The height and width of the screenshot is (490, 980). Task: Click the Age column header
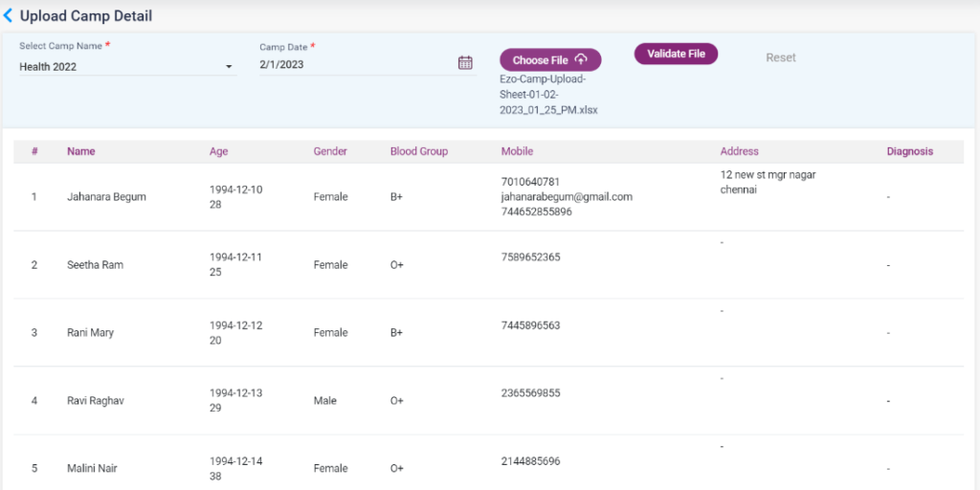[x=218, y=151]
